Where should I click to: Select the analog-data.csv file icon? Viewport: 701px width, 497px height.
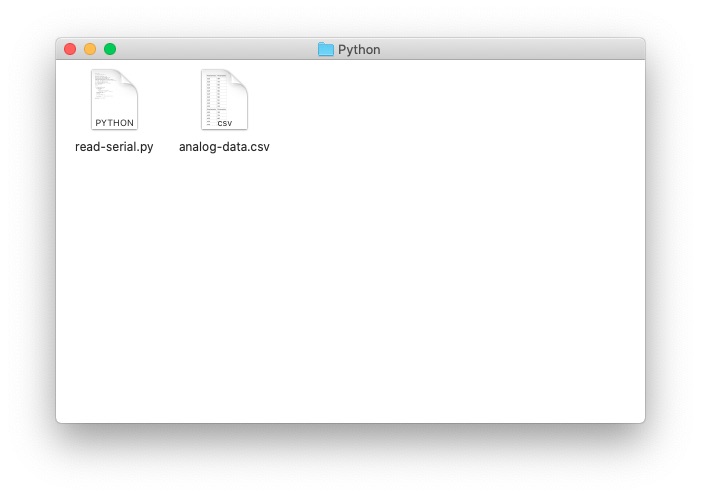[x=224, y=99]
